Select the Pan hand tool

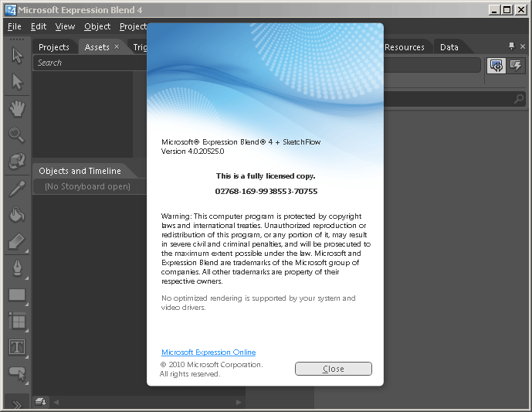click(17, 109)
